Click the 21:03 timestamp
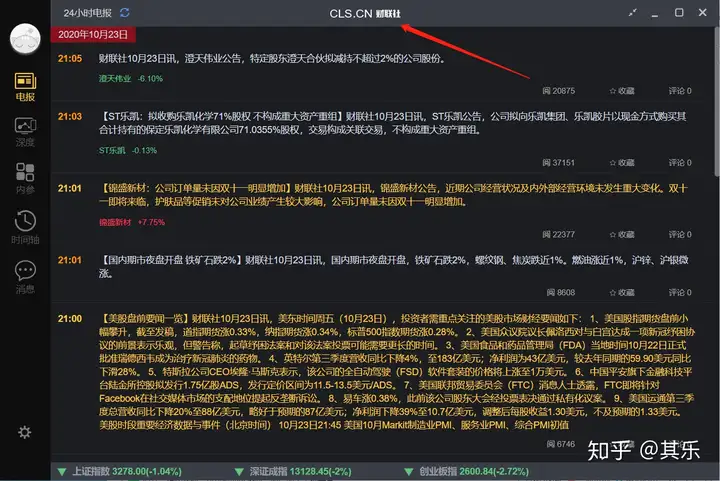This screenshot has width=720, height=481. tap(70, 117)
